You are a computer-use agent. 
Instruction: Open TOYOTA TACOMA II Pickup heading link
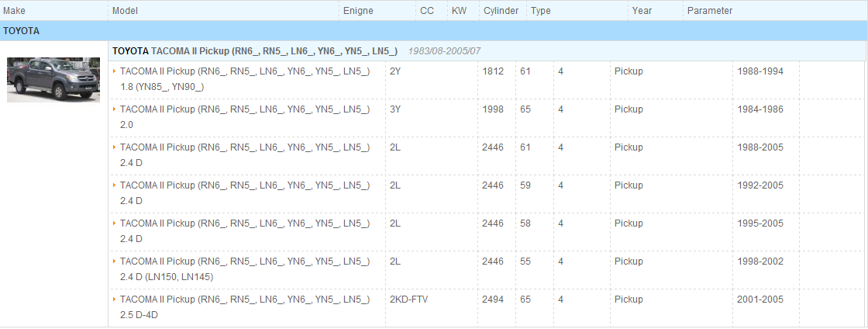click(255, 51)
